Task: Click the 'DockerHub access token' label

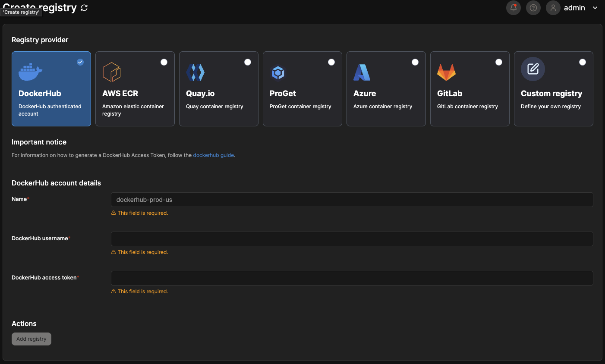Action: pyautogui.click(x=44, y=278)
